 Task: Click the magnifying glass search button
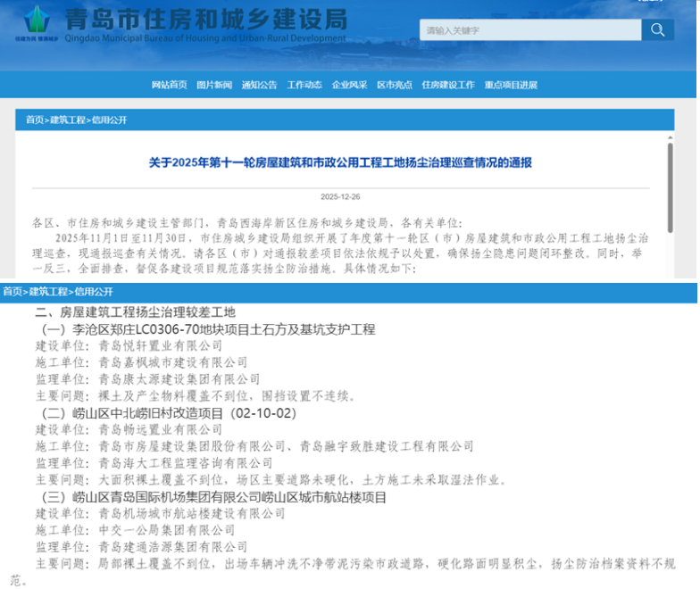657,30
